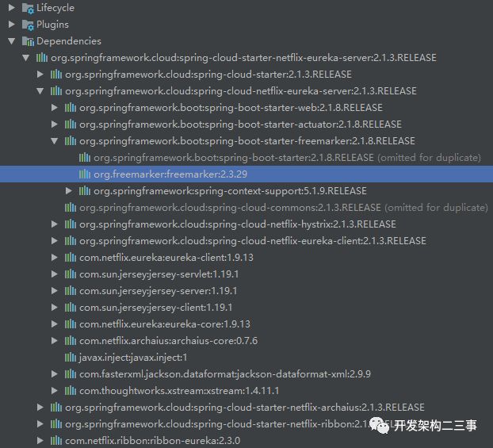The width and height of the screenshot is (493, 448).
Task: Click library icon of spring-cloud-starter-netflix-eureka-server
Action: pos(42,58)
